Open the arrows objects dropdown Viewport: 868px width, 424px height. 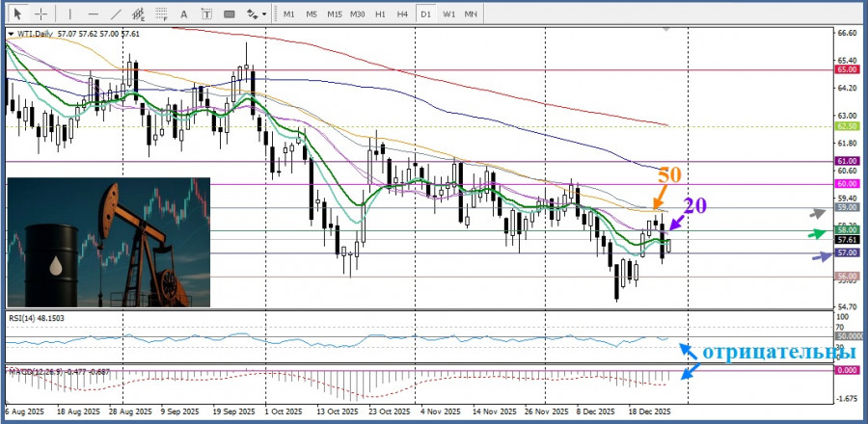(256, 14)
